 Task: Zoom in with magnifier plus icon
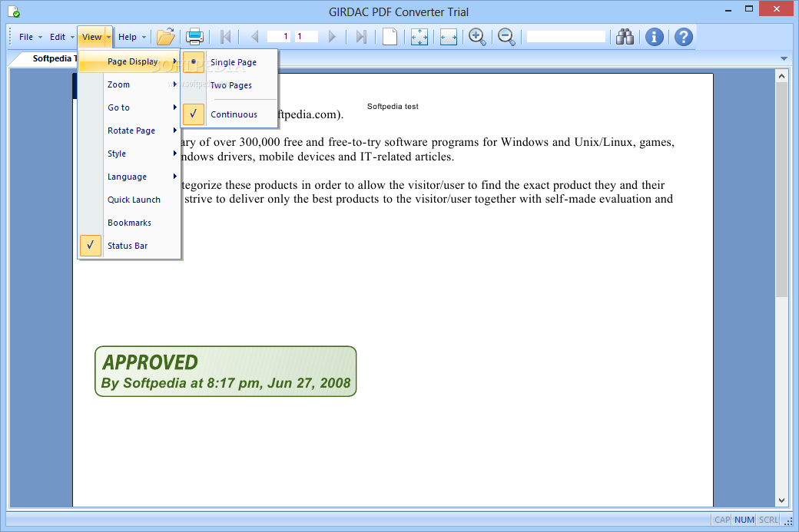coord(477,37)
